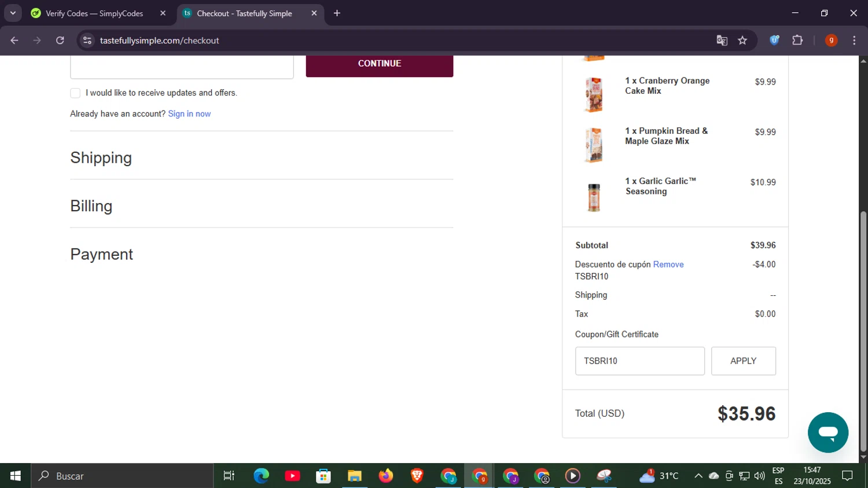The width and height of the screenshot is (868, 488).
Task: Launch Firefox from the taskbar
Action: (x=386, y=476)
